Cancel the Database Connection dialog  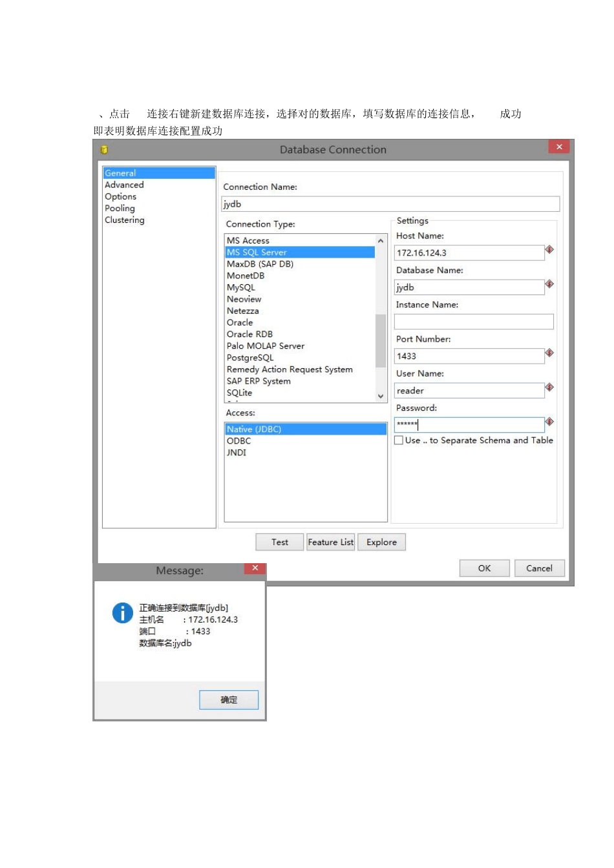point(539,568)
